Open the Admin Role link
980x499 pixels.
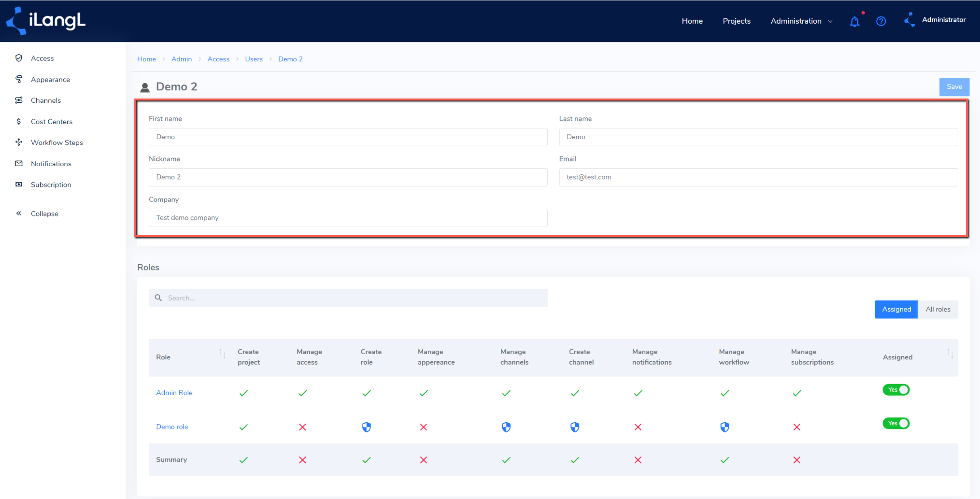174,393
